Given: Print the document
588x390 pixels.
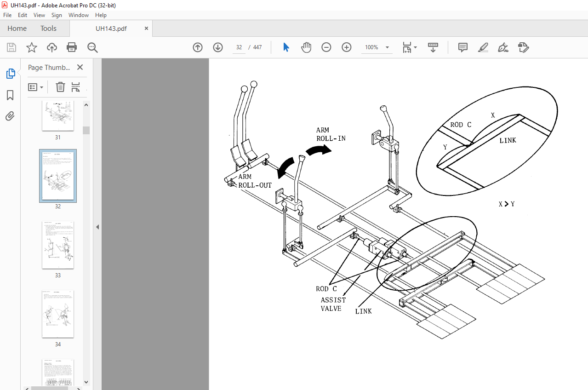Looking at the screenshot, I should (x=72, y=47).
